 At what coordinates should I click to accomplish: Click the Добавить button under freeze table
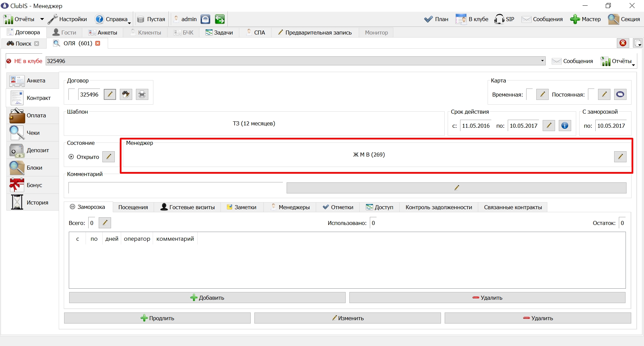click(x=207, y=298)
